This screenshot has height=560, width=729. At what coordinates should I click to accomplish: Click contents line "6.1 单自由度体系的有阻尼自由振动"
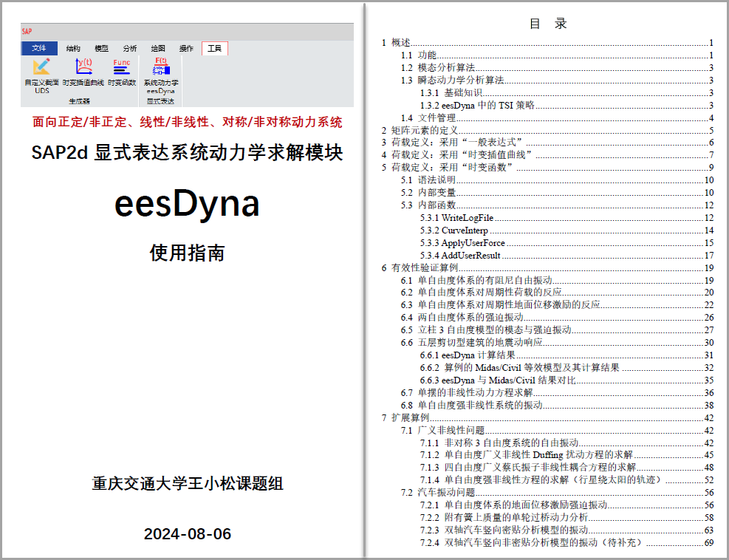(x=558, y=281)
